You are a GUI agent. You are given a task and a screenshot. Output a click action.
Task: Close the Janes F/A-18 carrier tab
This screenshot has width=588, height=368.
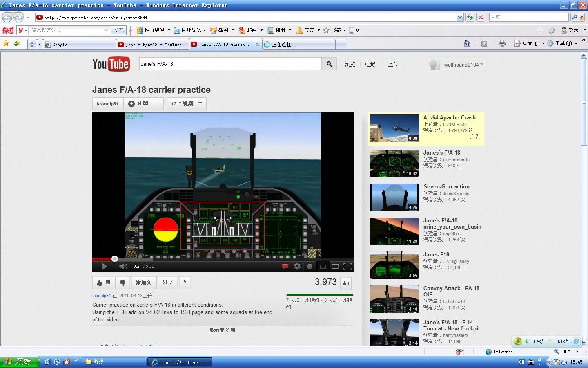(257, 44)
